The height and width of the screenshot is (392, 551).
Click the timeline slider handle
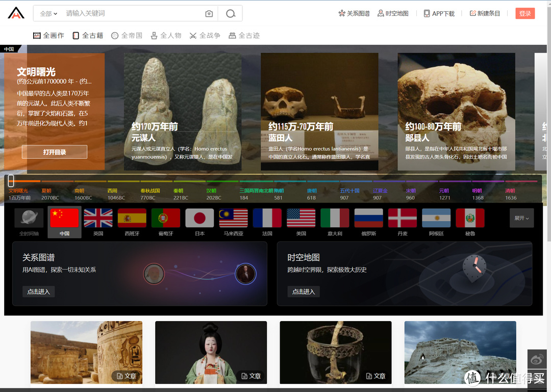click(11, 181)
